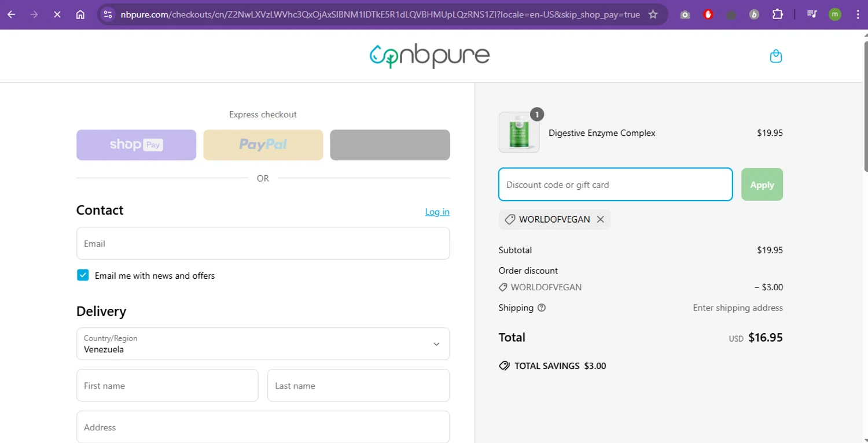Click the Subtotal label
The width and height of the screenshot is (868, 443).
click(515, 250)
